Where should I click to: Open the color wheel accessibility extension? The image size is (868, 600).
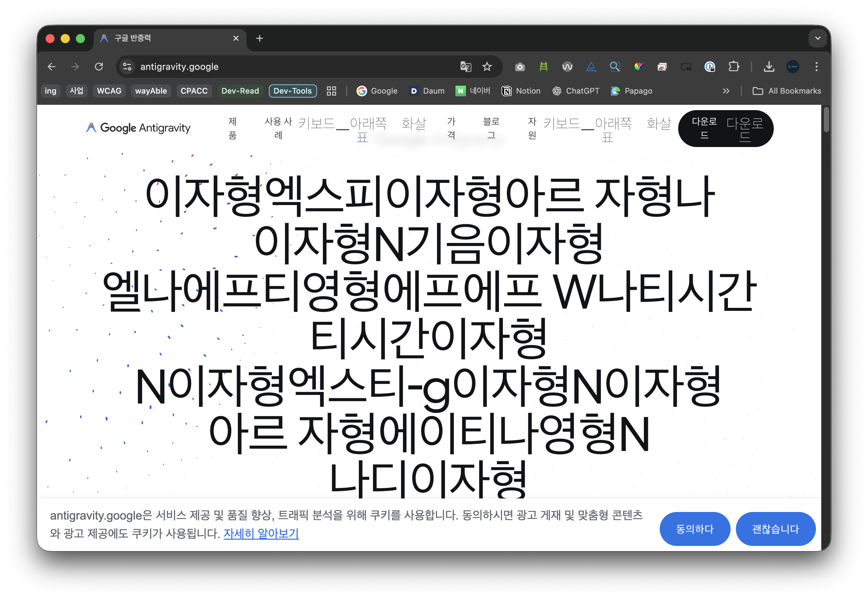(638, 67)
